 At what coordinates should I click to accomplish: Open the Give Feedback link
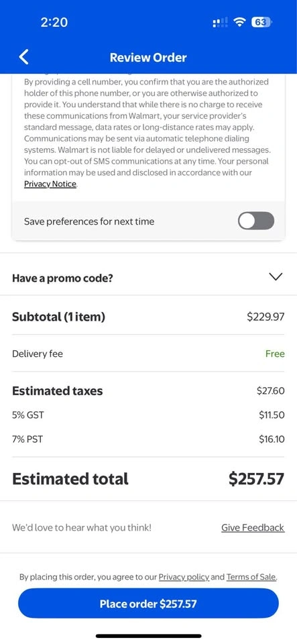pyautogui.click(x=253, y=527)
